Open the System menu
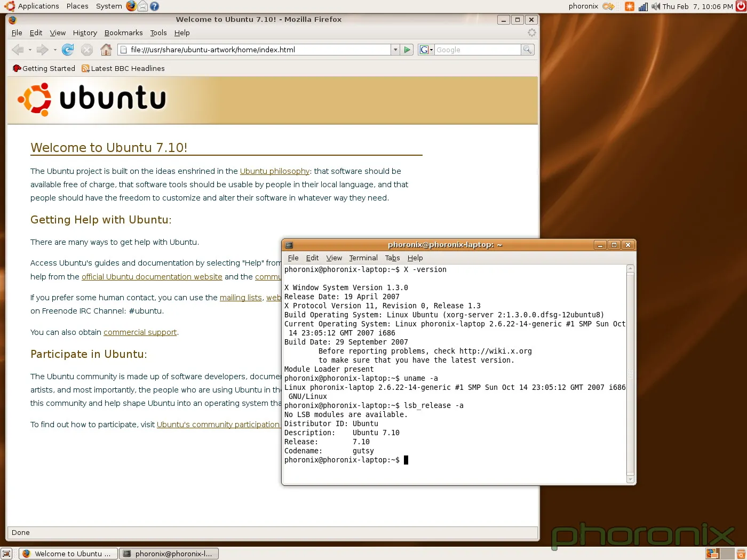This screenshot has height=560, width=747. pos(109,6)
